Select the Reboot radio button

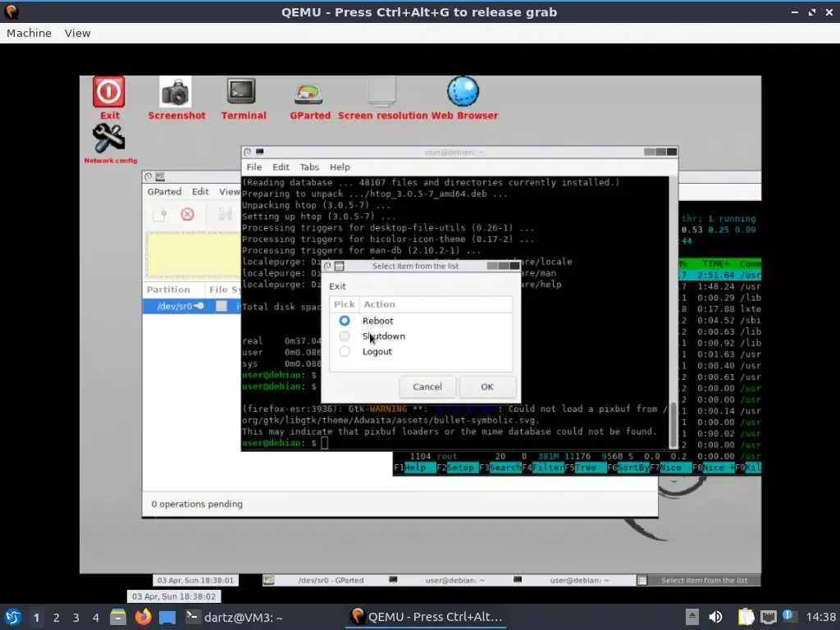click(345, 321)
